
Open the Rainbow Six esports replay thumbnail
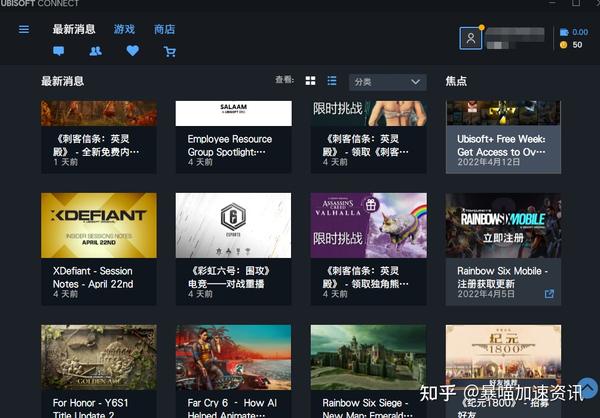click(233, 225)
